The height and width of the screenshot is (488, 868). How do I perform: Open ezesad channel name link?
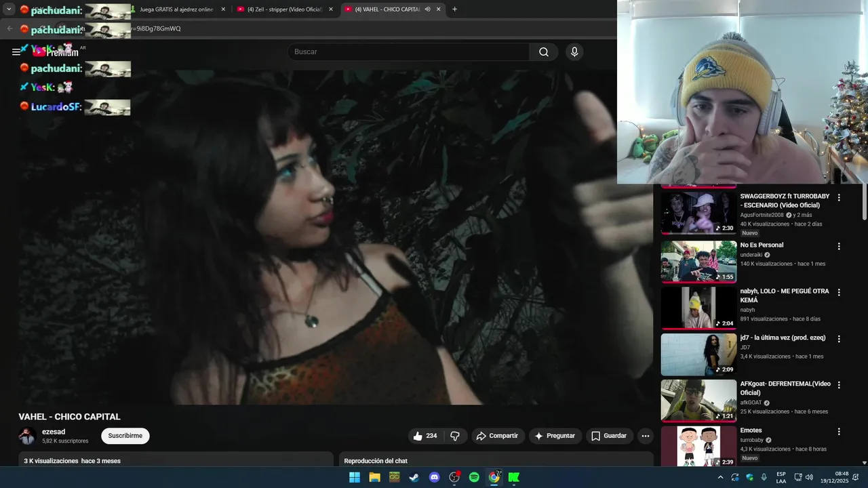pyautogui.click(x=54, y=432)
